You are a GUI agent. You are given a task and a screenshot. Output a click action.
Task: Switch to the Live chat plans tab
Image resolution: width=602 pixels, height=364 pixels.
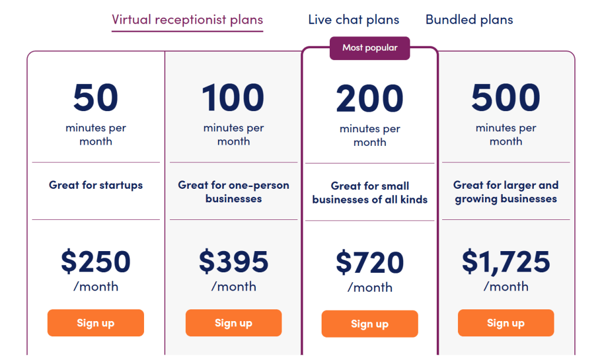click(x=353, y=19)
